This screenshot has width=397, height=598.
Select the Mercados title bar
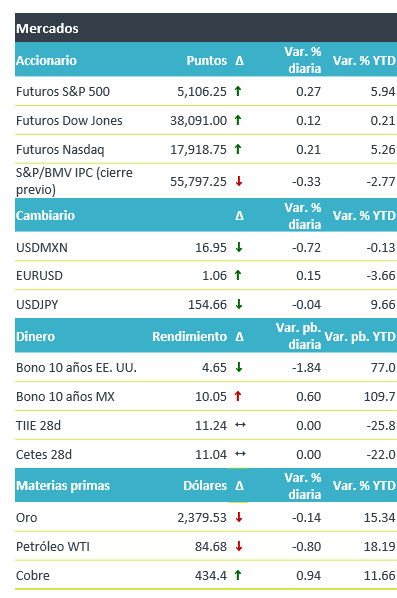tap(206, 28)
